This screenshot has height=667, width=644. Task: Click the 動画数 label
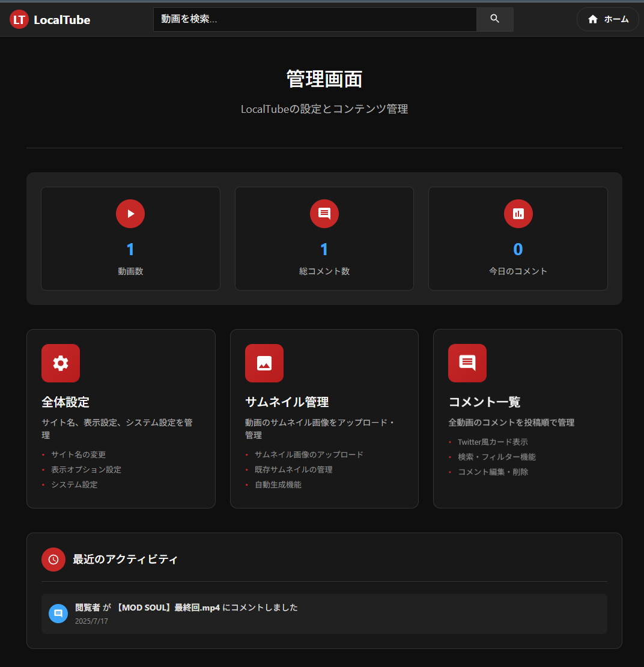click(x=130, y=271)
